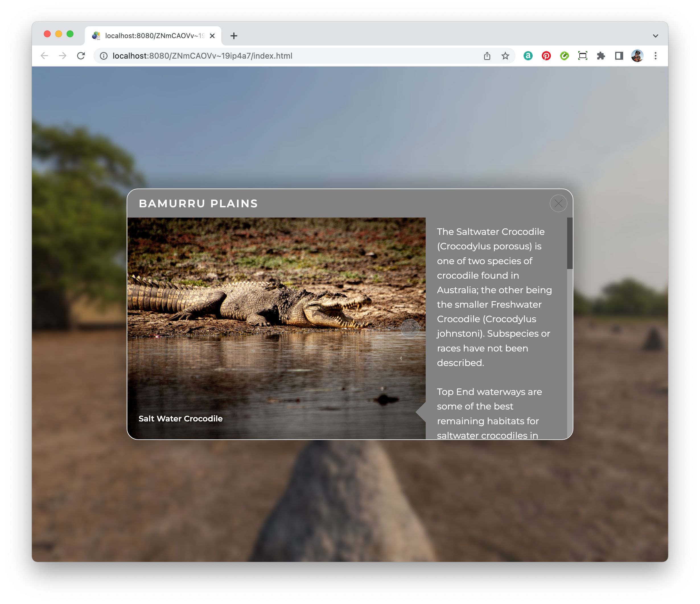Image resolution: width=700 pixels, height=604 pixels.
Task: Toggle the browser side panel
Action: tap(619, 56)
